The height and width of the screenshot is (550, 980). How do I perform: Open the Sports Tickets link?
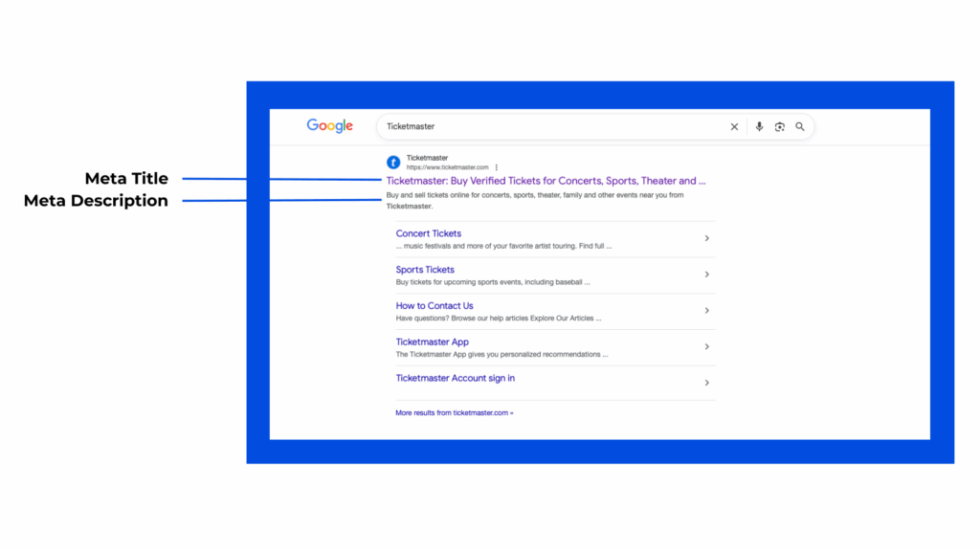(x=425, y=270)
